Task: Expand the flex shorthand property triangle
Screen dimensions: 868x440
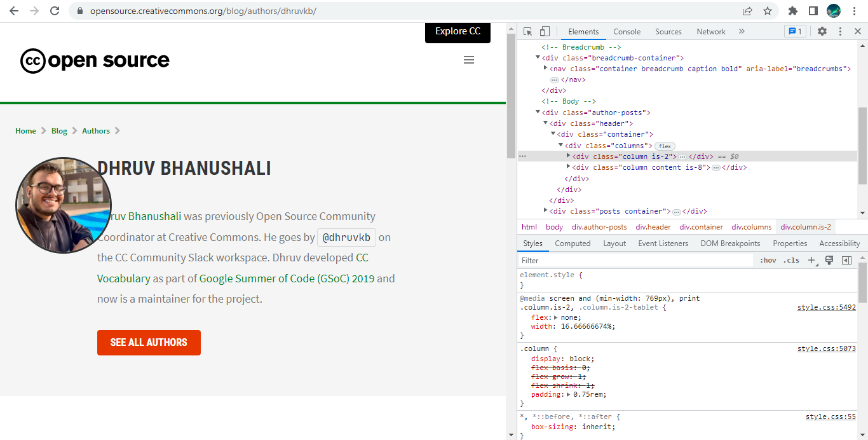Action: [556, 317]
